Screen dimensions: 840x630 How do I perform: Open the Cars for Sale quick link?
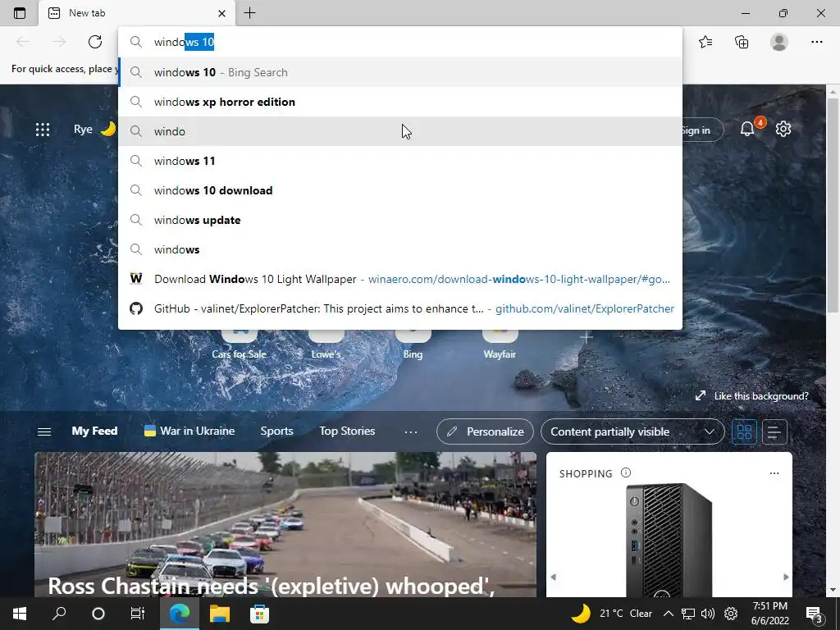click(239, 344)
